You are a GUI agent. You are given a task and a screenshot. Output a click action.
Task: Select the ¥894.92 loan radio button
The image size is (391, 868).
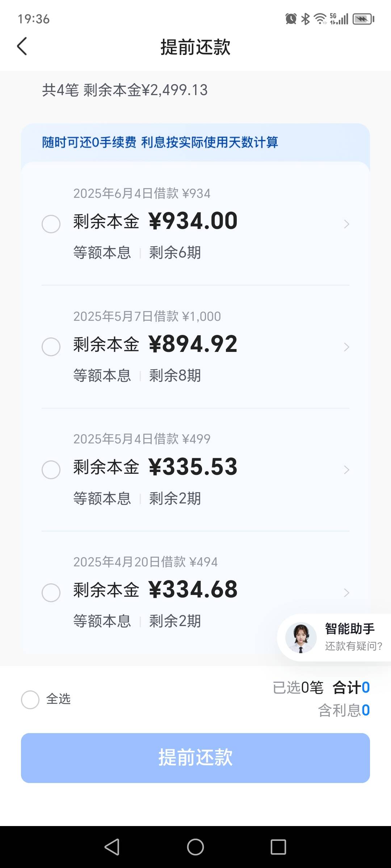[x=51, y=347]
